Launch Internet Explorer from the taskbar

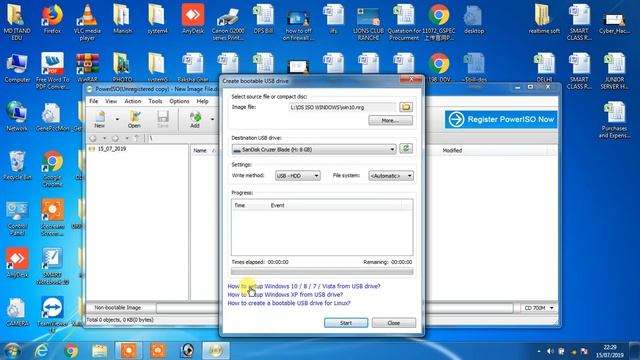[41, 351]
